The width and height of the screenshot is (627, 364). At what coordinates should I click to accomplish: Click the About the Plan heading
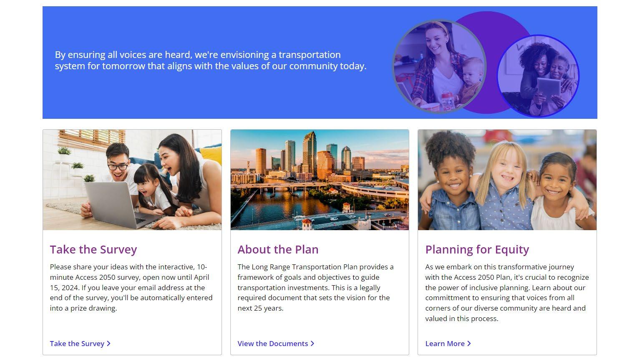(x=278, y=249)
